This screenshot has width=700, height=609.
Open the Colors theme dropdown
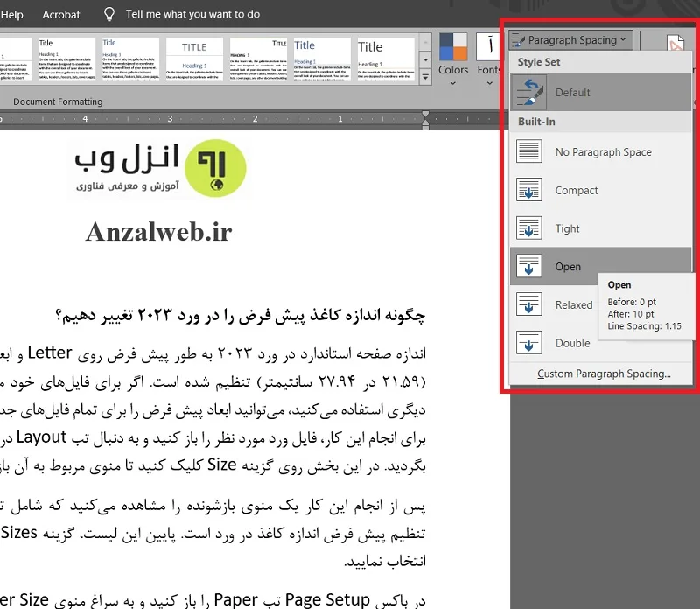click(453, 59)
